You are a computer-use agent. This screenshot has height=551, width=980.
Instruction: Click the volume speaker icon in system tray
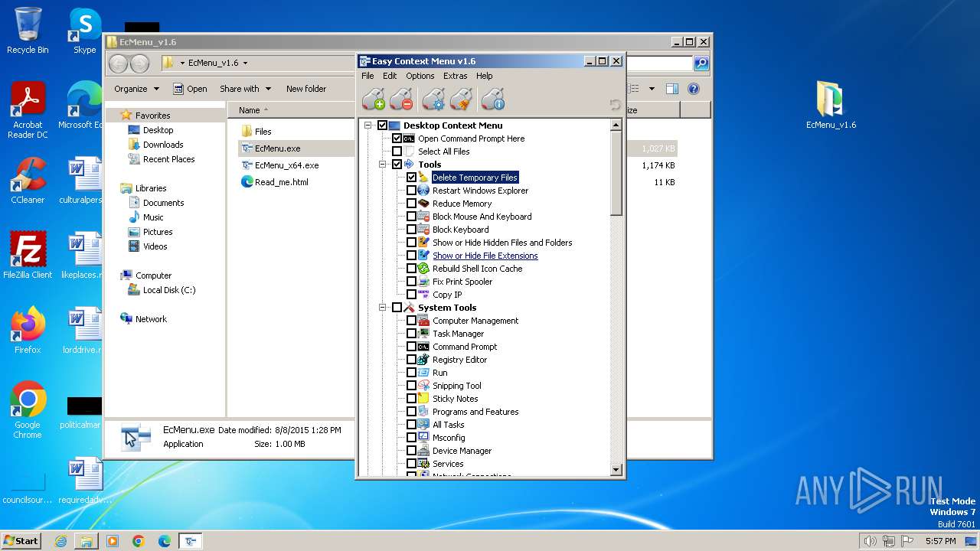click(x=870, y=541)
